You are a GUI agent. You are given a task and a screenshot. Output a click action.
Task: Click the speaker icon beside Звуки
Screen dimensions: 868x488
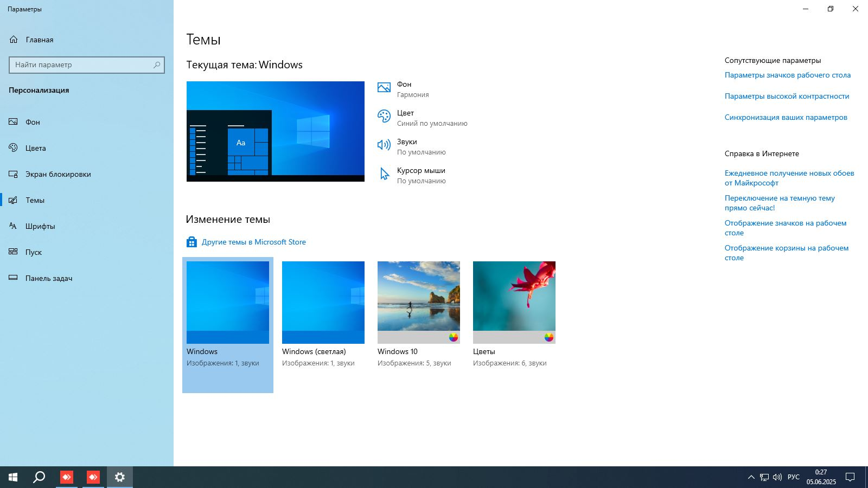tap(384, 145)
